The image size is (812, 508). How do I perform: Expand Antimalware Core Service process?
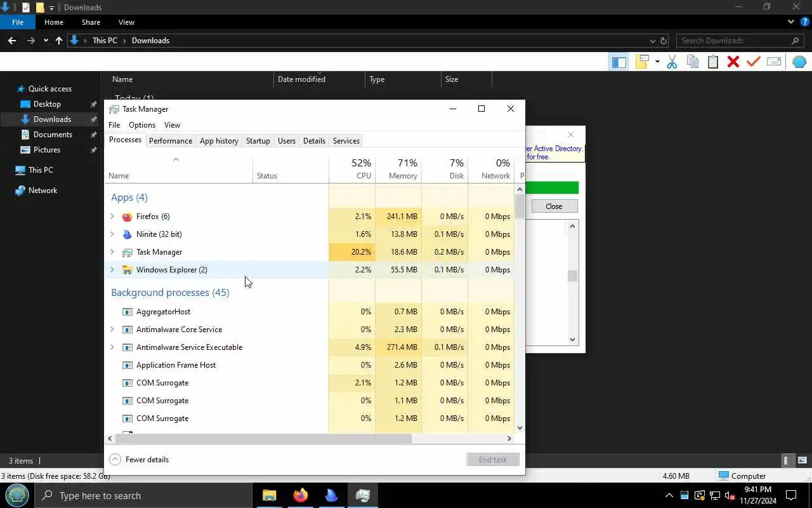tap(112, 330)
